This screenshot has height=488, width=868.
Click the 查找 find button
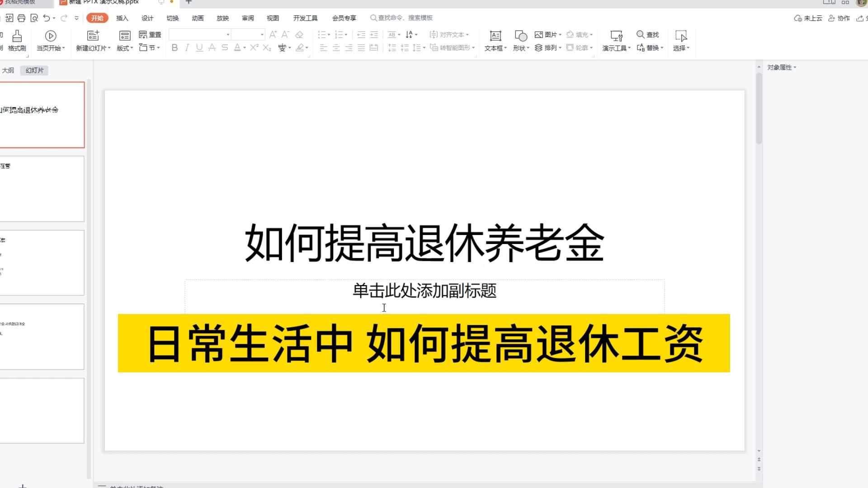648,35
